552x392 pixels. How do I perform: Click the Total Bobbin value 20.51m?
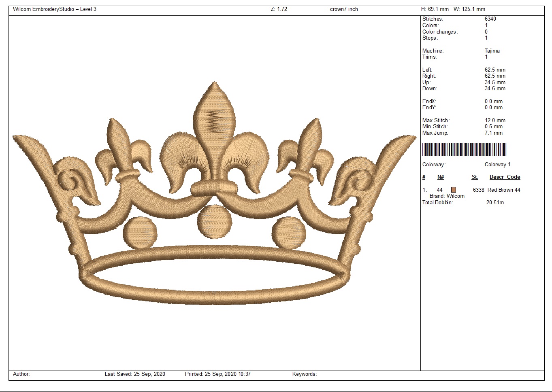(495, 203)
